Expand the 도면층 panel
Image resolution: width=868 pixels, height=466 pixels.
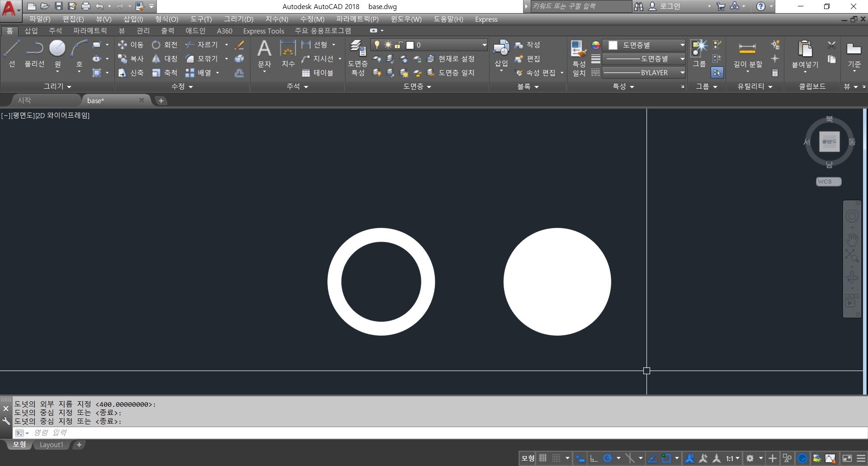click(x=417, y=86)
